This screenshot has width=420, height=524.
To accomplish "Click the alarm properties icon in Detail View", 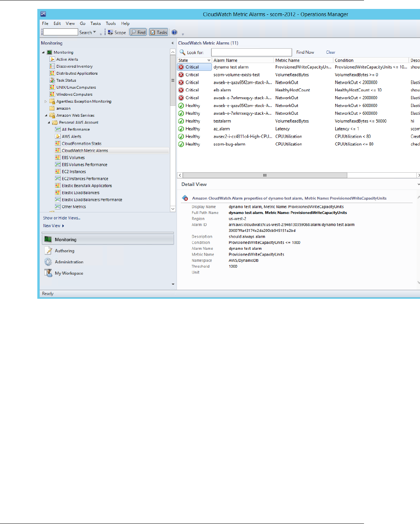I will pos(185,198).
